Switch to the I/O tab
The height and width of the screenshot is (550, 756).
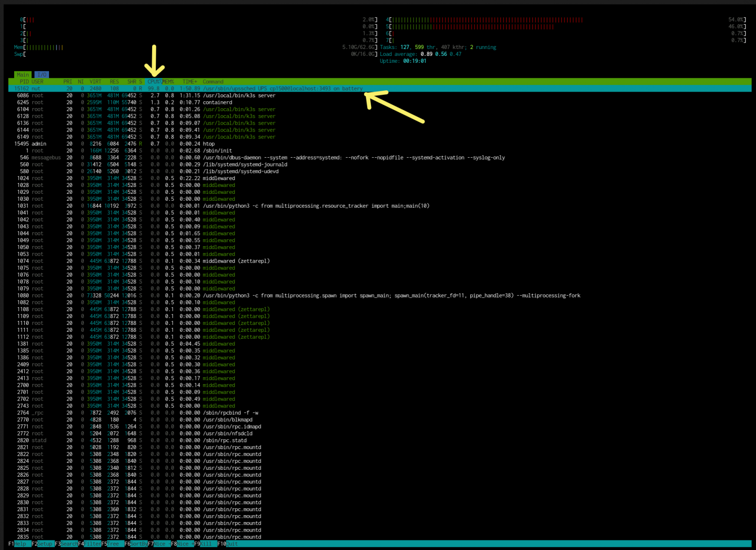(42, 75)
